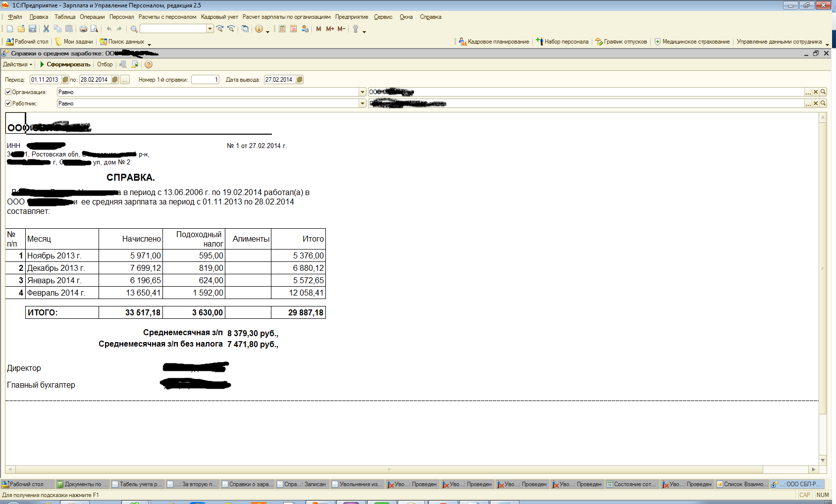The height and width of the screenshot is (504, 836).
Task: Open График отпусков
Action: [x=621, y=42]
